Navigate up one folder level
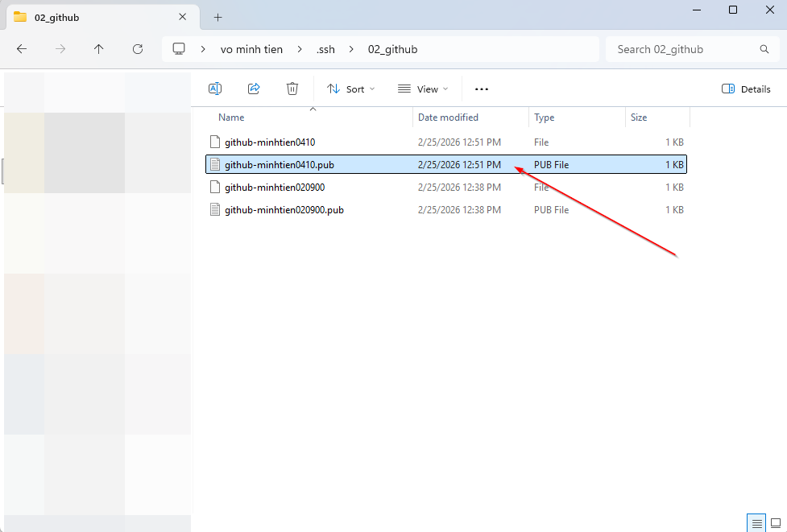Screen dimensions: 787x532 (x=99, y=49)
